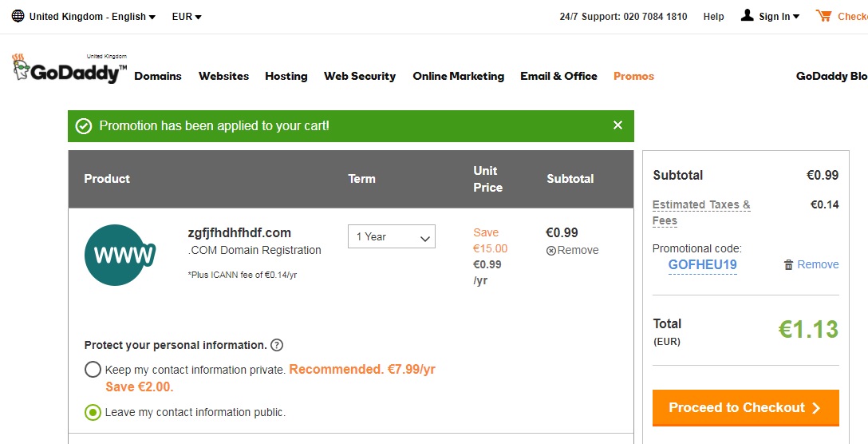Click the trash icon beside promo code

coord(789,265)
